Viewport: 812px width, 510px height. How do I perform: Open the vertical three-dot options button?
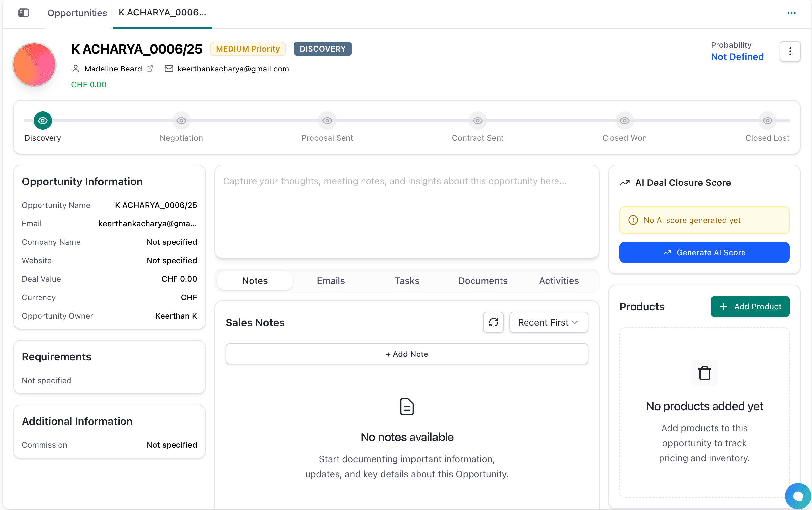(x=790, y=51)
